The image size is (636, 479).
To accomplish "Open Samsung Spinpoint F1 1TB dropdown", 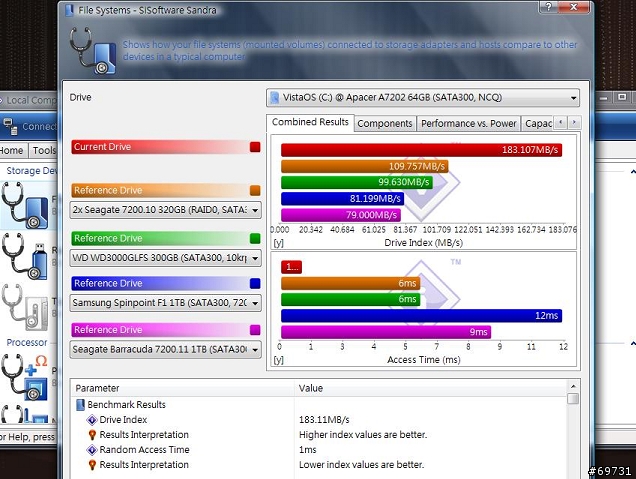I will pos(165,303).
